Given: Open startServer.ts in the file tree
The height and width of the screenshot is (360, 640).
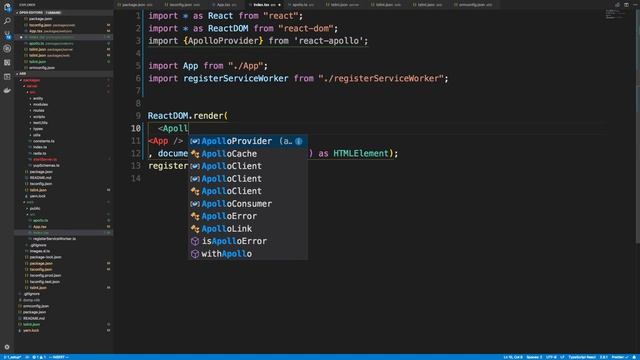Looking at the screenshot, I should (x=45, y=160).
